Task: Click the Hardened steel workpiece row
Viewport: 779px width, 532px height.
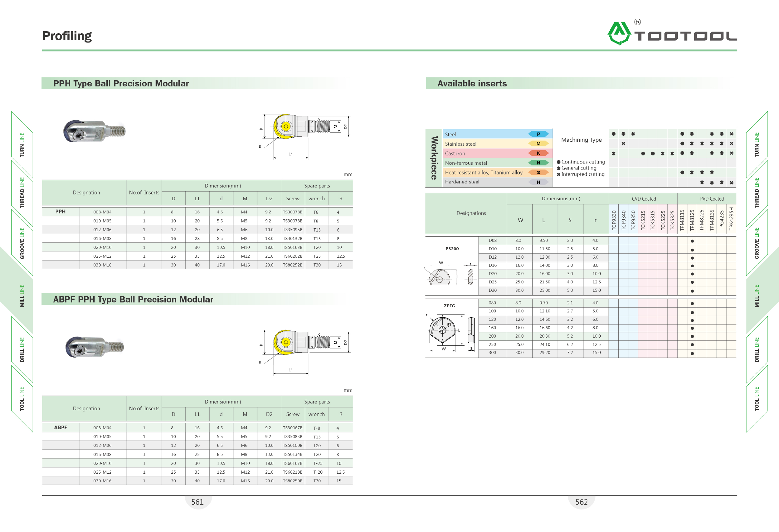Action: click(x=497, y=182)
